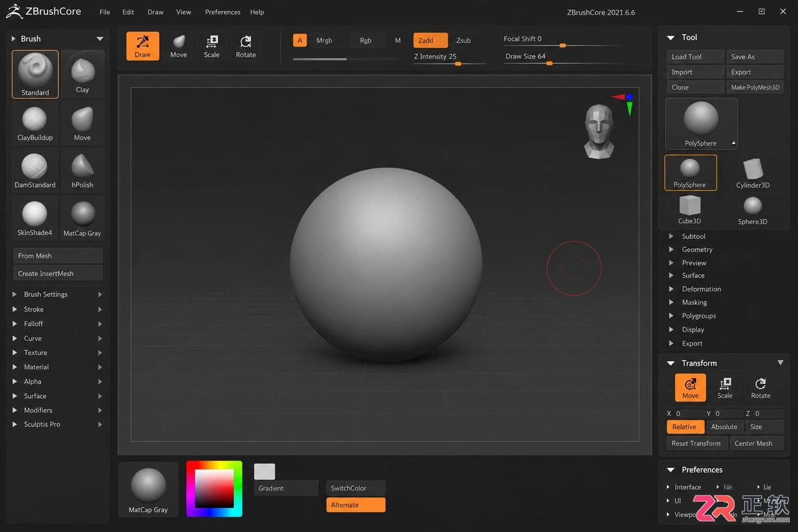
Task: Apply MatCap Gray material in Brush panel
Action: tap(83, 218)
